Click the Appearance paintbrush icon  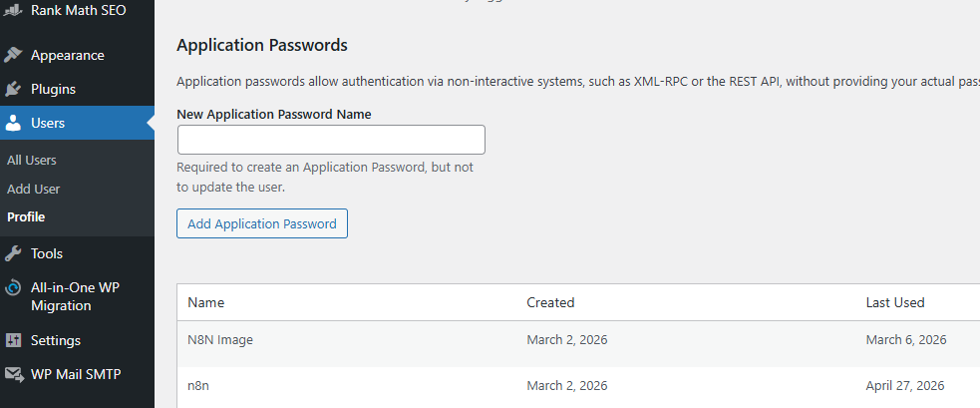point(13,55)
